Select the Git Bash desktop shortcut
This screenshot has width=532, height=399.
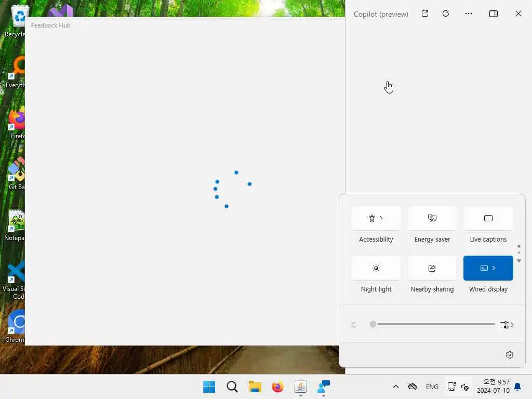16,174
